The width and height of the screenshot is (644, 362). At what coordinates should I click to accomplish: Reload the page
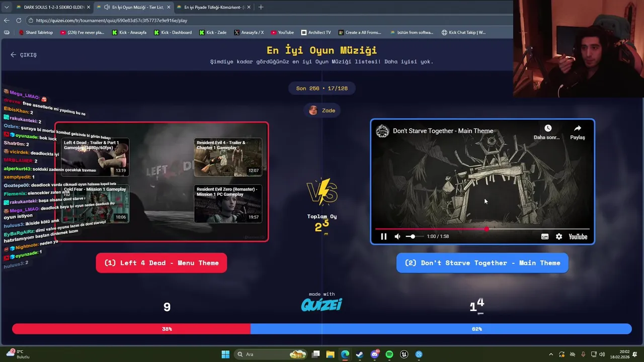(19, 20)
